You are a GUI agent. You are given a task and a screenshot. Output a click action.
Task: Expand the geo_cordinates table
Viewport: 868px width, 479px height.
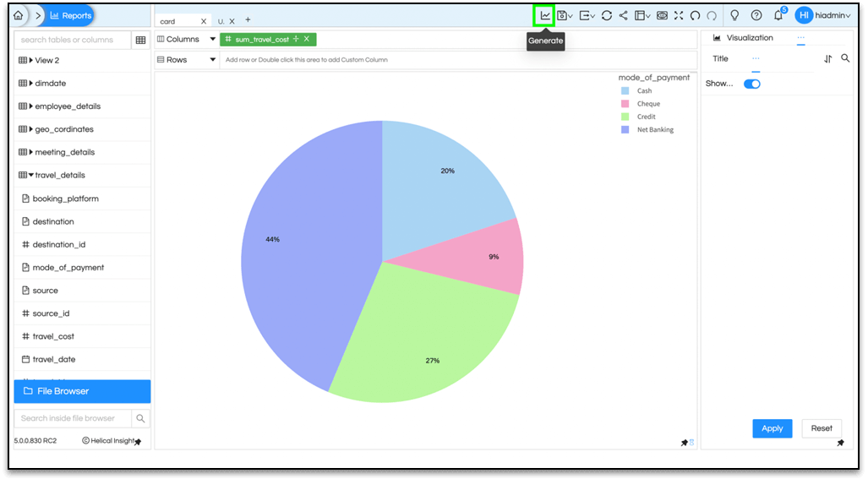(31, 129)
